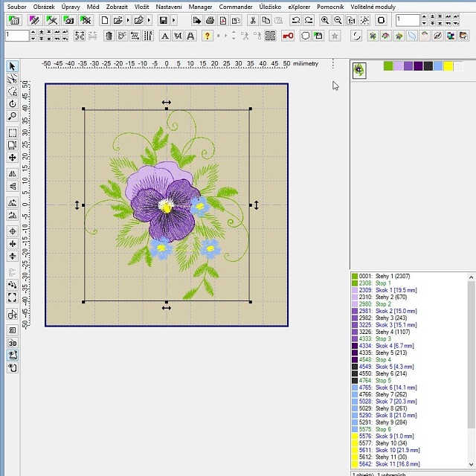Image resolution: width=476 pixels, height=476 pixels.
Task: Click the yellow help question mark icon
Action: pyautogui.click(x=207, y=36)
